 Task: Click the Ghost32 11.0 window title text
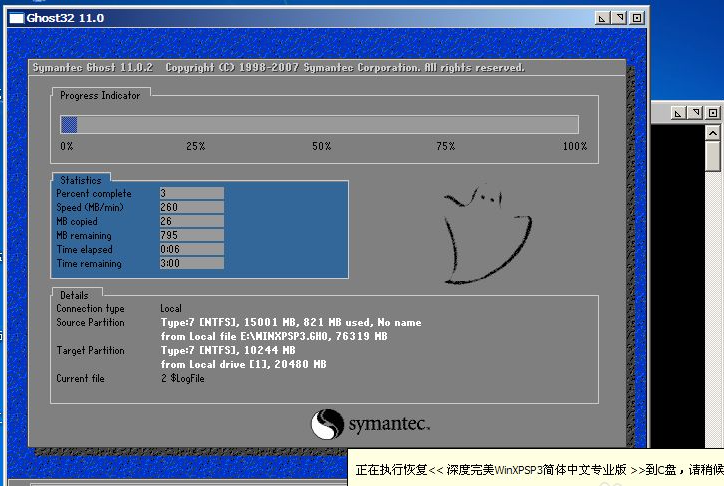[x=65, y=18]
